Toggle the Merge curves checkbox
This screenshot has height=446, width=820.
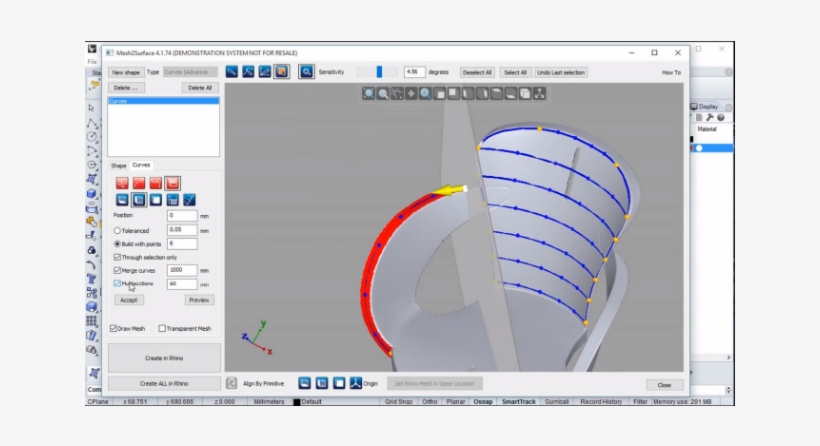117,270
